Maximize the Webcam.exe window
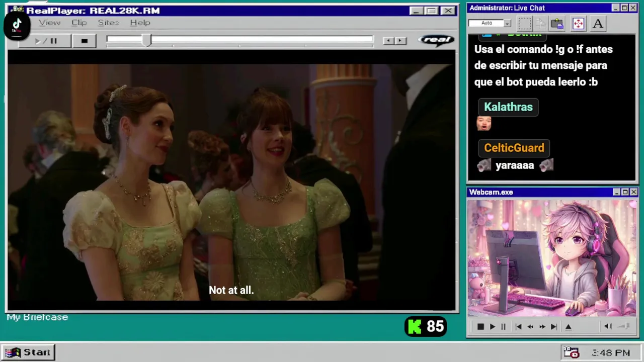This screenshot has height=362, width=644. pyautogui.click(x=625, y=192)
